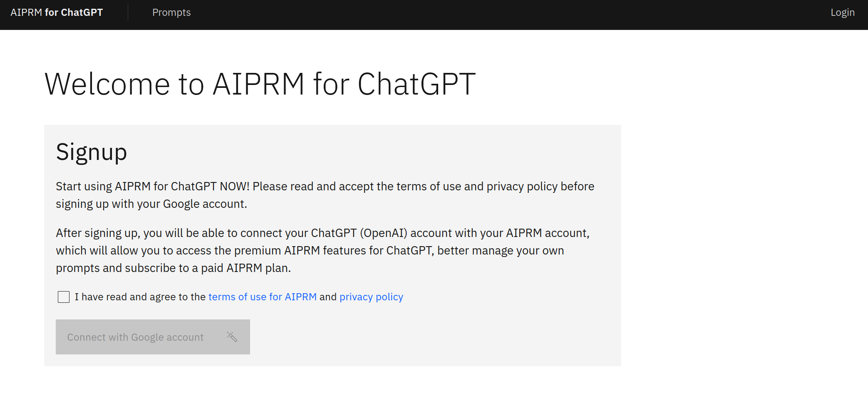Click the 'After signing up' paragraph
This screenshot has height=419, width=868.
tap(322, 250)
